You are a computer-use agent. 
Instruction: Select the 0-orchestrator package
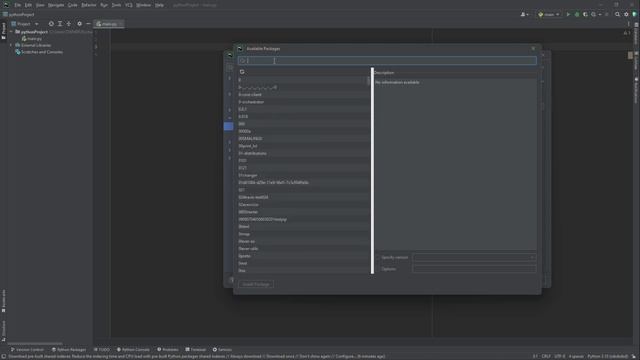point(303,102)
